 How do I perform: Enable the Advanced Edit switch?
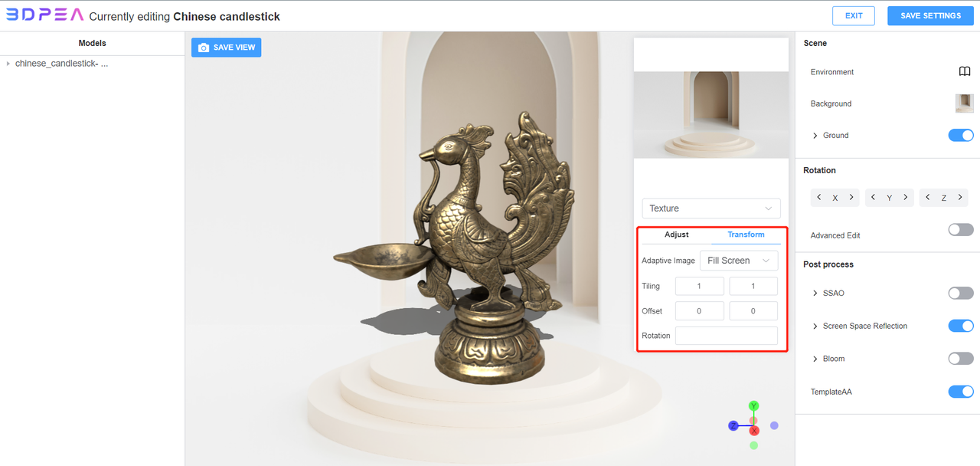click(x=961, y=229)
